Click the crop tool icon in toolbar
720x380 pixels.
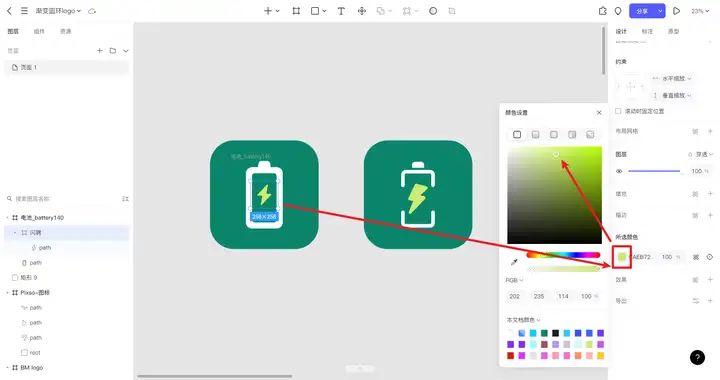coord(452,11)
